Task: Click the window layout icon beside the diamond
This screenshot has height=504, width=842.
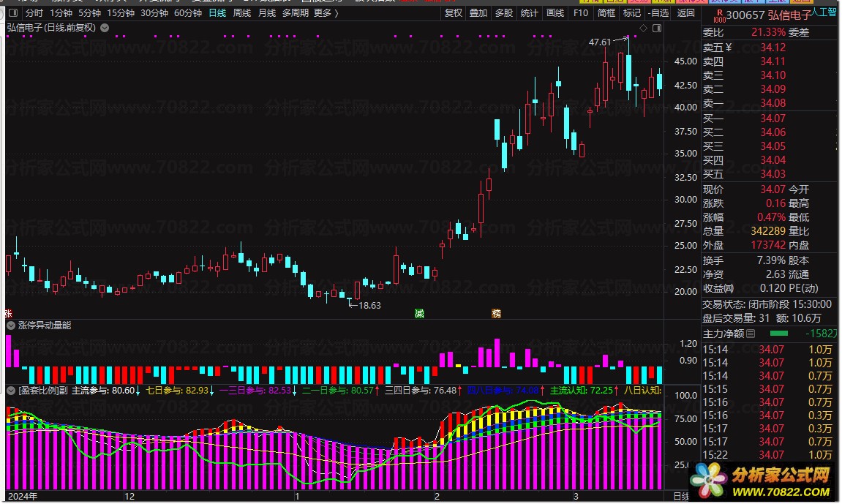Action: 657,28
